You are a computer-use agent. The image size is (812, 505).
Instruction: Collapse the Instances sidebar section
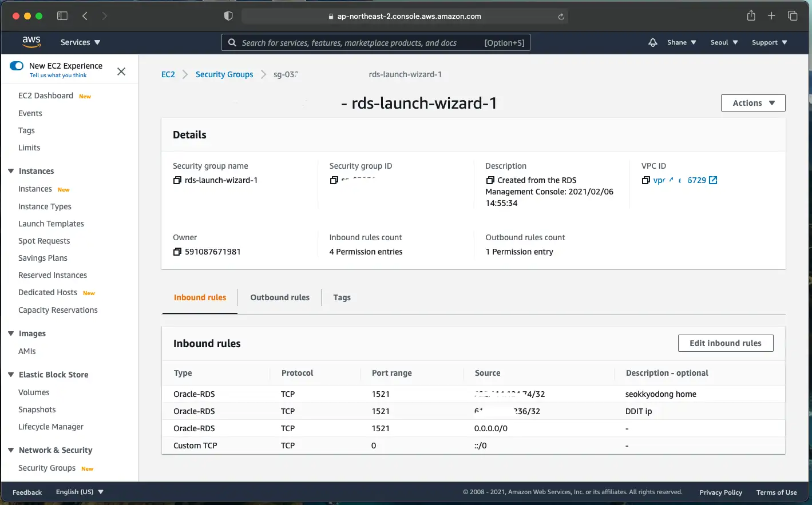10,171
